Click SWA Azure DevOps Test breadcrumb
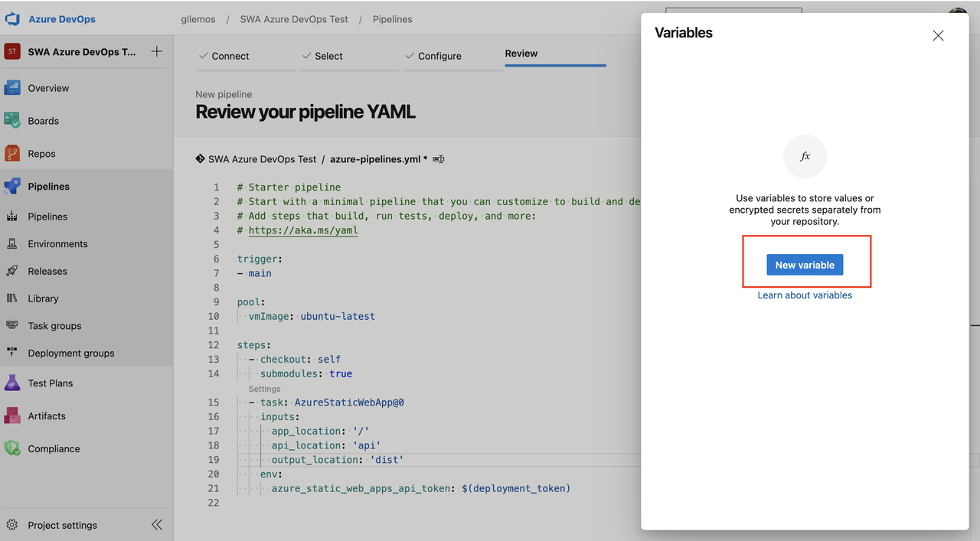This screenshot has height=541, width=980. (294, 19)
